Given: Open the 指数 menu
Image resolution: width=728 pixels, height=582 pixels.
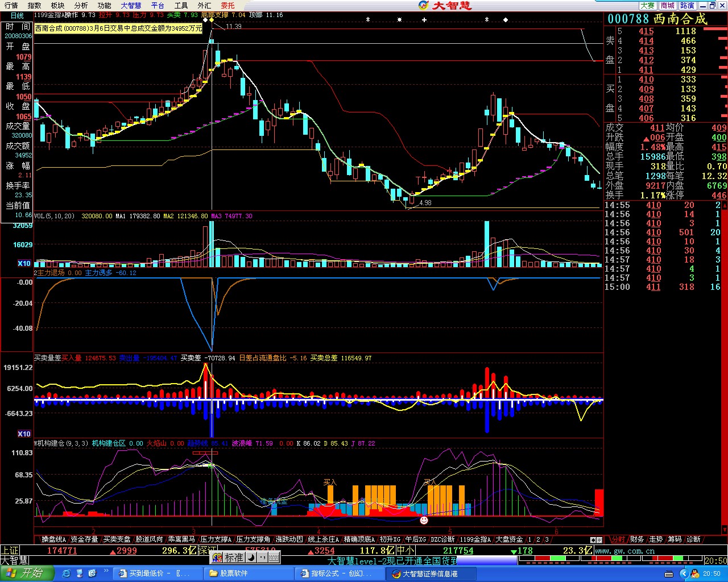Looking at the screenshot, I should point(34,5).
